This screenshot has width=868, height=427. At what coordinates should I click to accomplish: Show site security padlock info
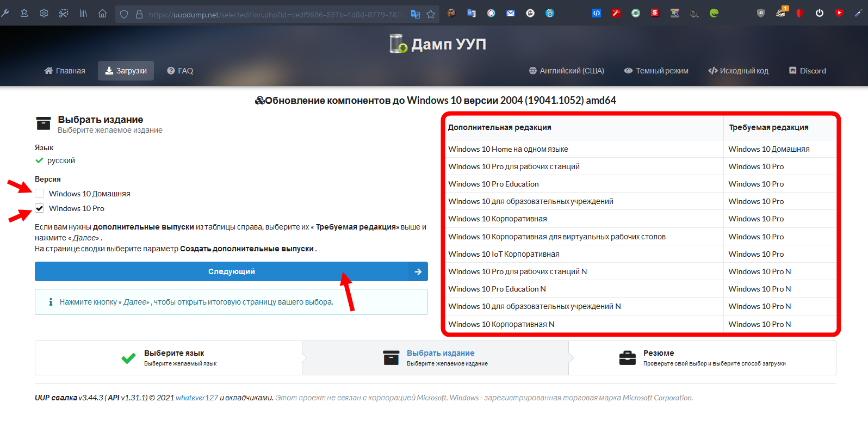point(139,14)
